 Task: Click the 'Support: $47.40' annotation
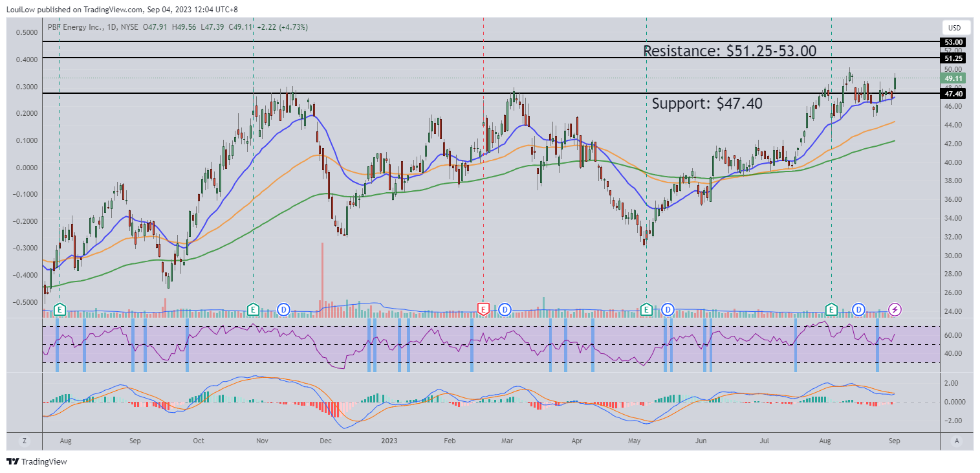click(707, 103)
